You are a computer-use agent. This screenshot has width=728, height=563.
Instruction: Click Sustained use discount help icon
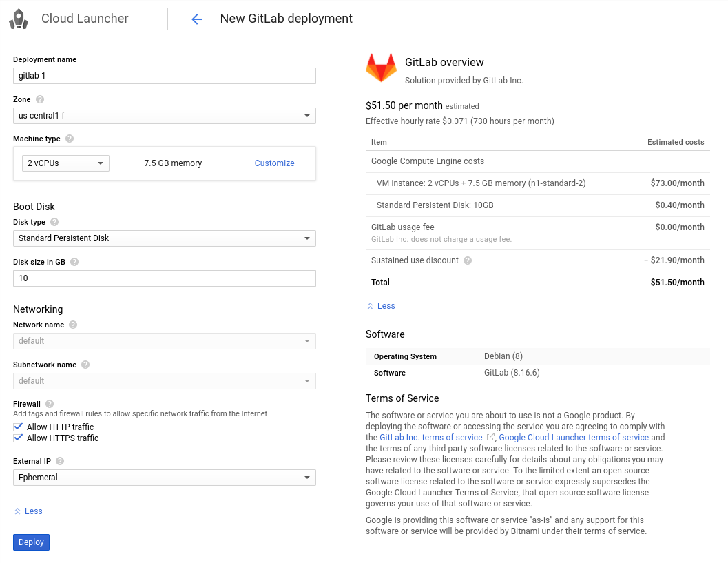(x=468, y=260)
